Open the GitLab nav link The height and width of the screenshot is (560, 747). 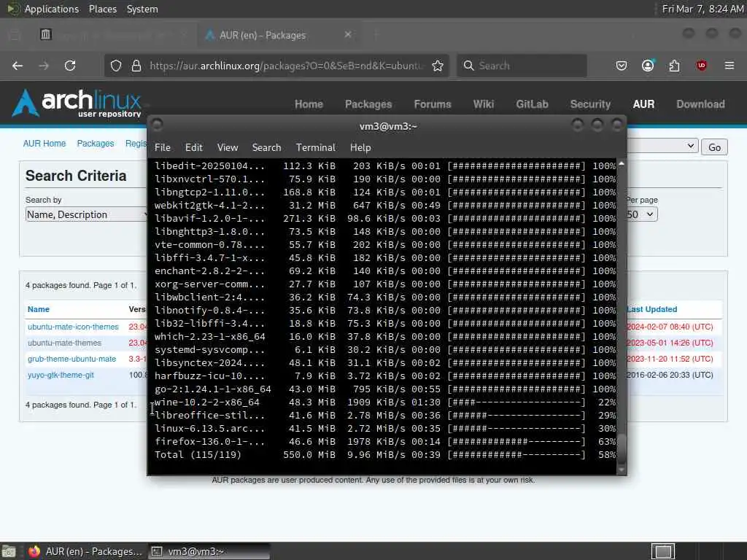pos(532,104)
